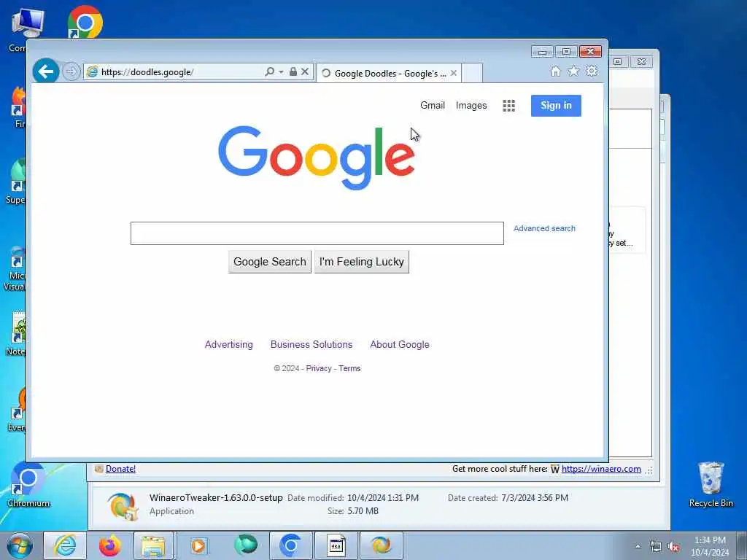Focus the Google search text box
This screenshot has width=747, height=560.
317,233
